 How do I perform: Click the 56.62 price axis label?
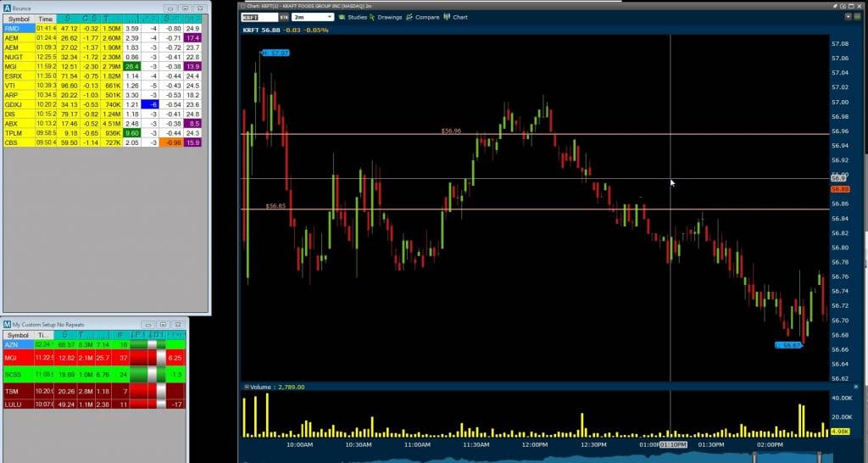840,379
